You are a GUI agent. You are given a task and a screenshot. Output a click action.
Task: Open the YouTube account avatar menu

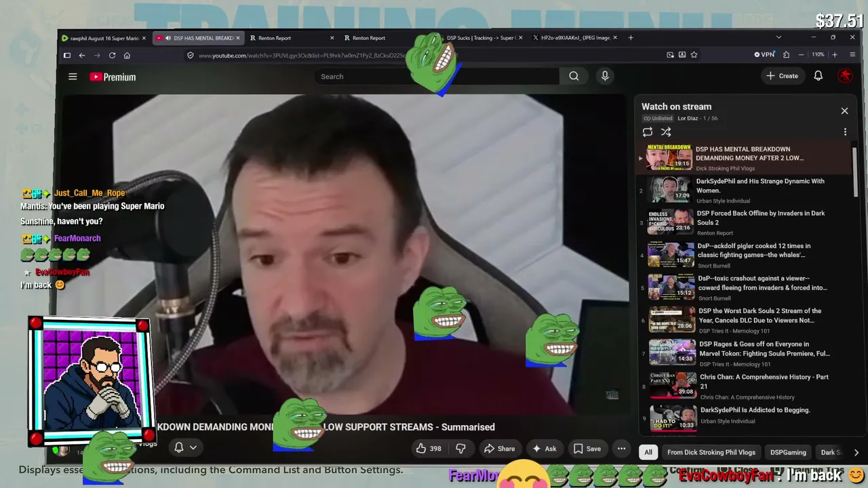pyautogui.click(x=845, y=76)
